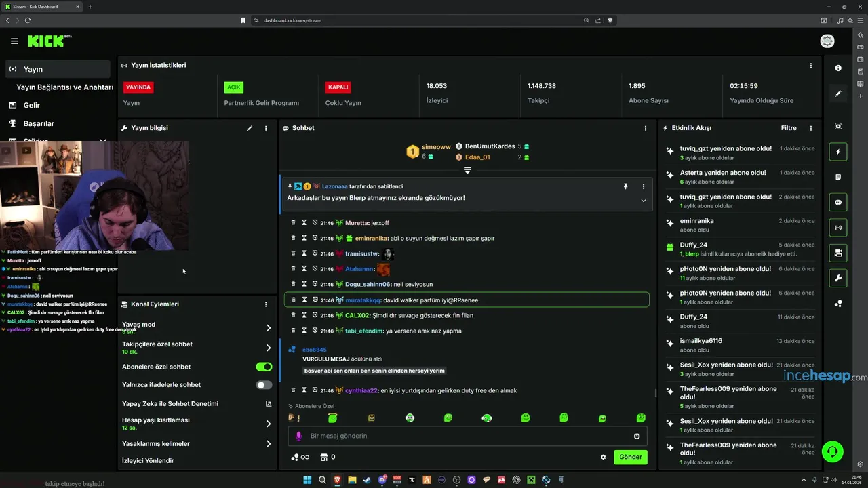Toggle Yalnızca ifadelerle sohbet switch
Viewport: 868px width, 488px height.
click(x=264, y=385)
